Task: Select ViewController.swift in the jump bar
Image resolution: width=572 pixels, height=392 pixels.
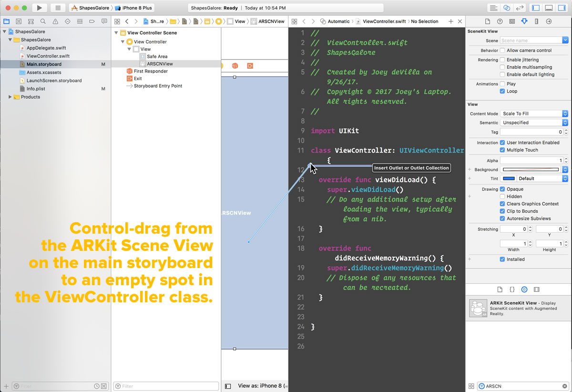Action: click(x=383, y=21)
